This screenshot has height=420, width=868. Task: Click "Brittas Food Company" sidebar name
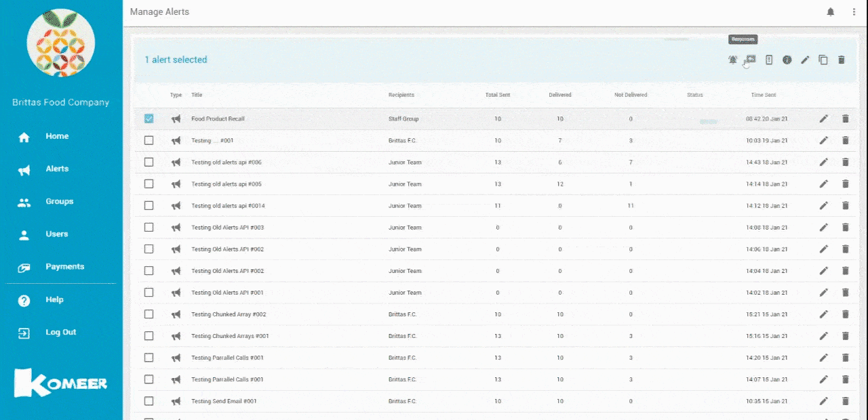pos(61,102)
